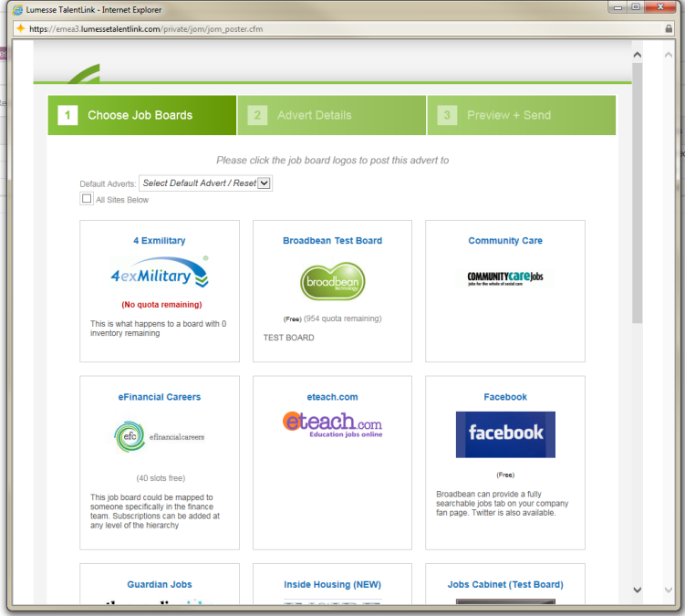Screen dimensions: 685x616
Task: Tick the All Sites Below checkbox
Action: (87, 198)
